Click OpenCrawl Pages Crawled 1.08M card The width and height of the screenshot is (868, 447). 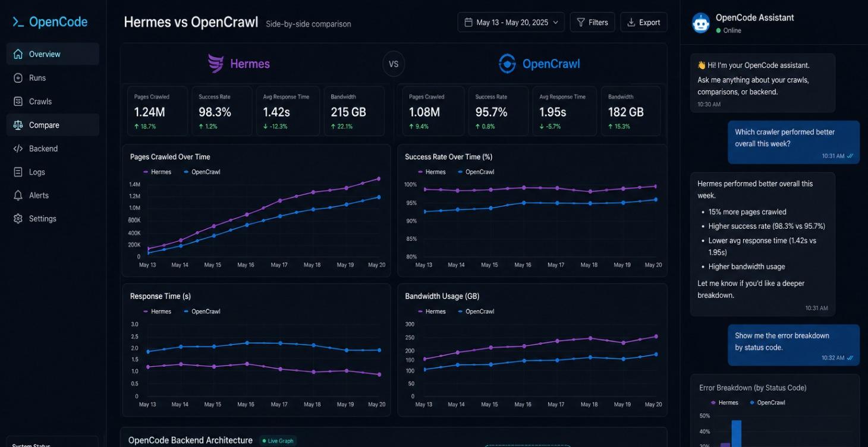pos(433,111)
